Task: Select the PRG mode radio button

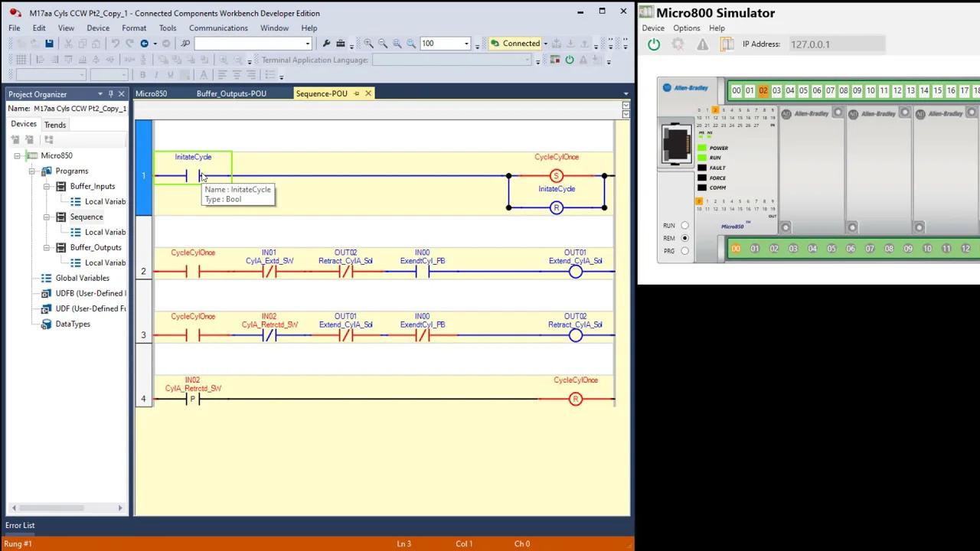Action: [x=684, y=251]
